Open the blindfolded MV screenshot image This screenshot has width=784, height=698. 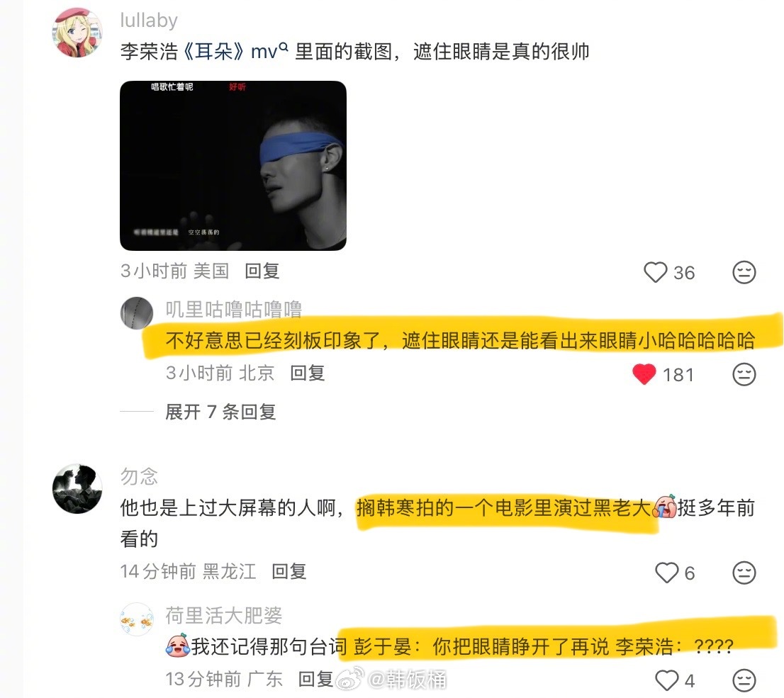click(233, 166)
